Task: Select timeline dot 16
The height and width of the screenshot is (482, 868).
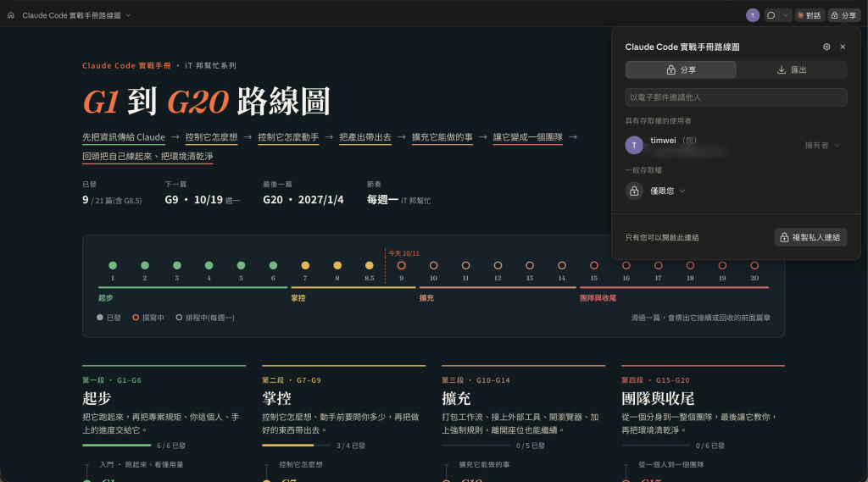Action: click(x=626, y=266)
